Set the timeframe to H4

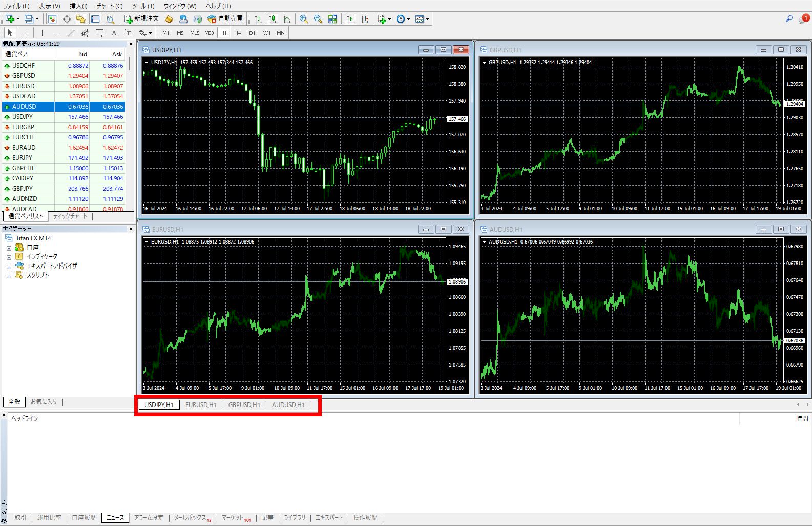click(x=237, y=33)
